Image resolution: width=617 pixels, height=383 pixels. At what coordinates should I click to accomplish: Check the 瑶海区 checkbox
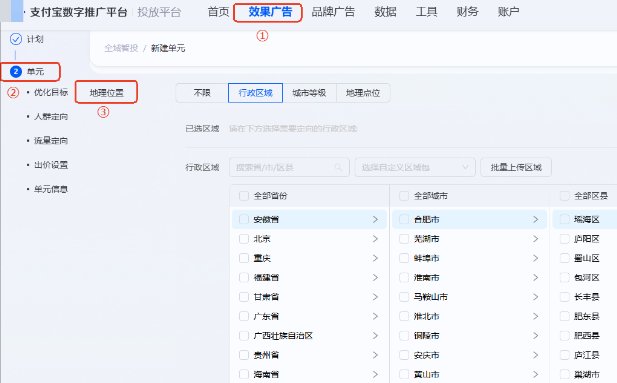(565, 219)
